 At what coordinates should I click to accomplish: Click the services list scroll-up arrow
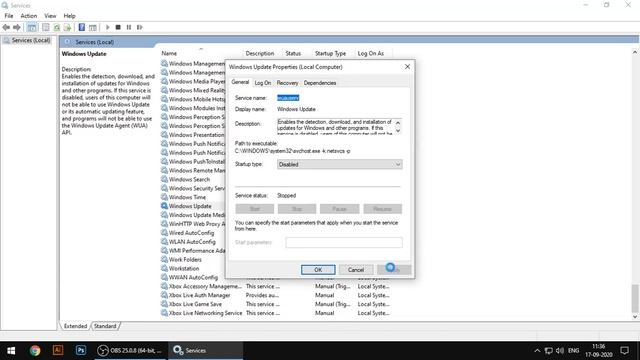click(635, 52)
